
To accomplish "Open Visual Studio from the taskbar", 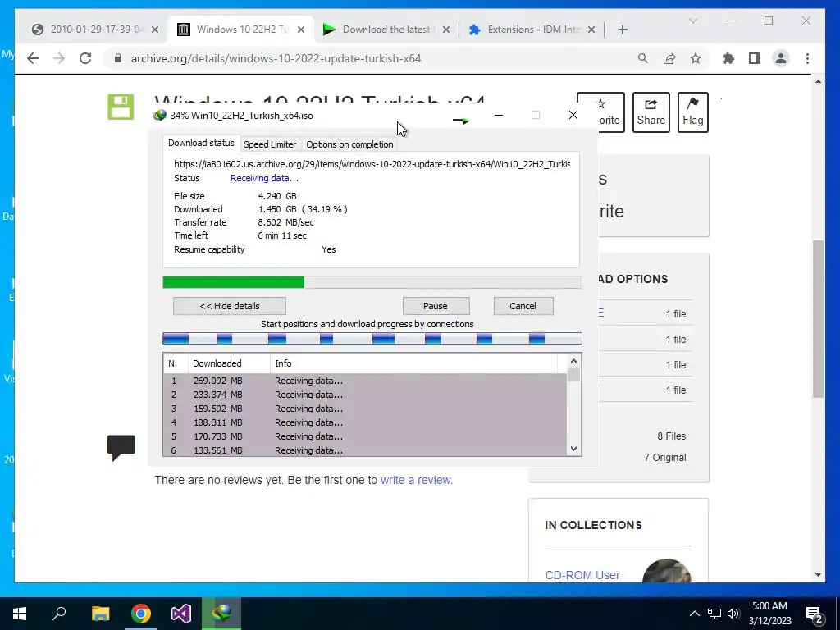I will pyautogui.click(x=181, y=613).
